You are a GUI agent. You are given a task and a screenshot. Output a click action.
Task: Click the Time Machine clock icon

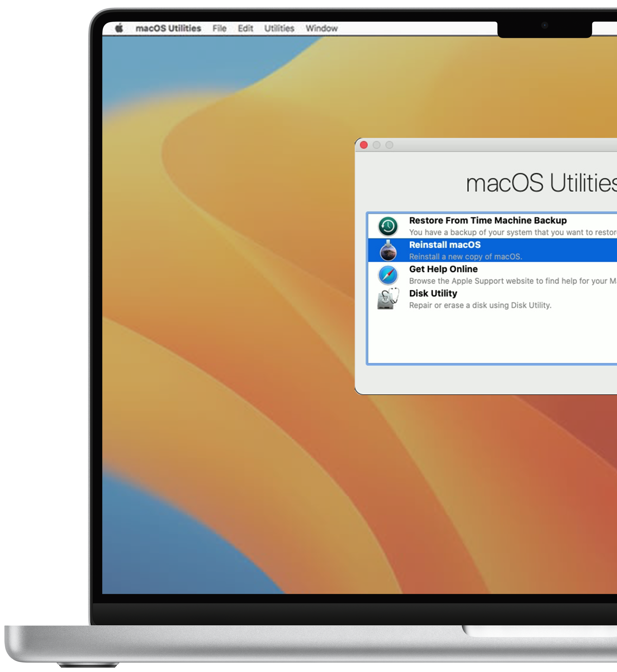click(388, 226)
